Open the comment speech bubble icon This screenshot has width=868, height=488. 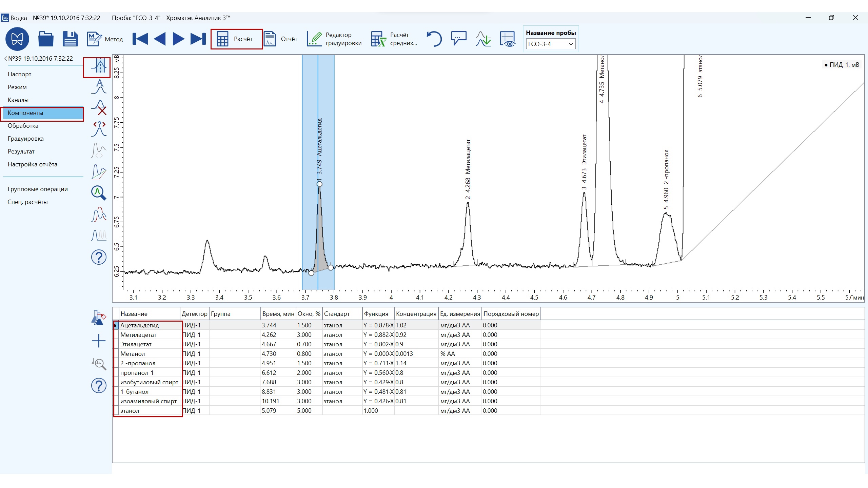click(458, 39)
